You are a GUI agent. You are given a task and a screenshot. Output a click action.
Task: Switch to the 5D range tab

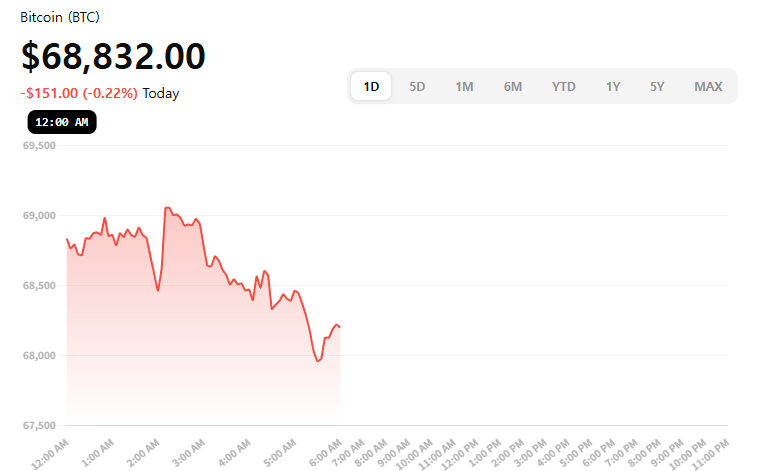click(x=418, y=86)
